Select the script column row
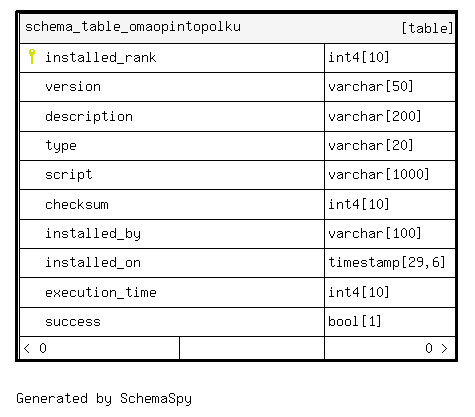Screen dimensions: 475x417 coord(237,175)
